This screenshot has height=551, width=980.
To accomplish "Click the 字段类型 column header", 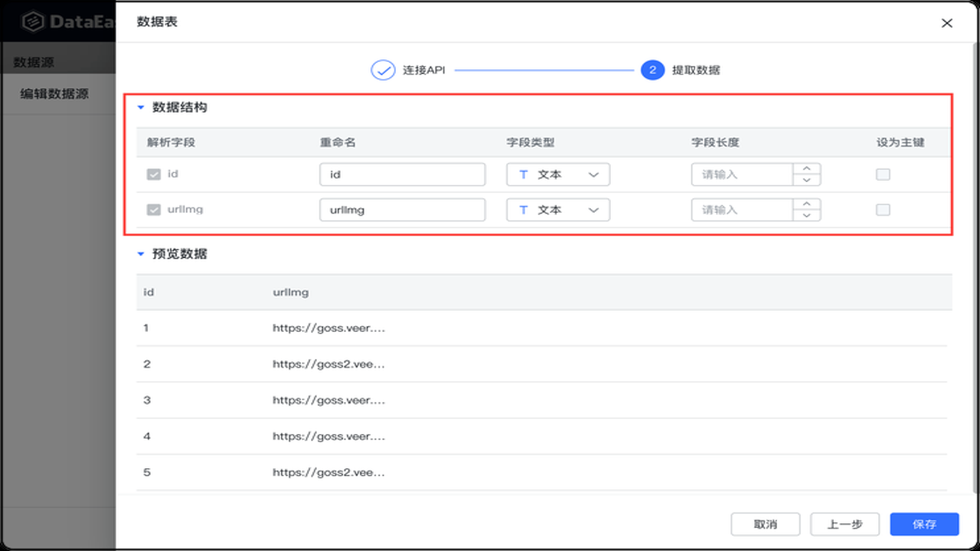I will (x=531, y=142).
